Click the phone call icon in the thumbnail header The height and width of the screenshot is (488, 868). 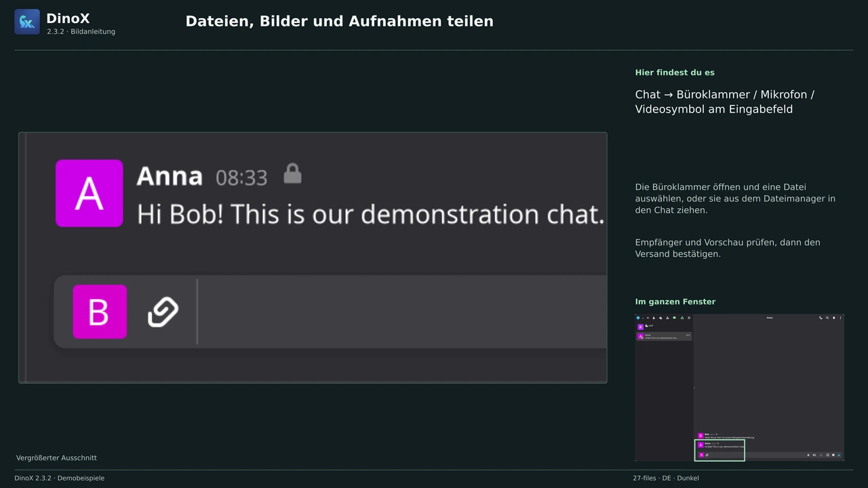click(x=821, y=318)
